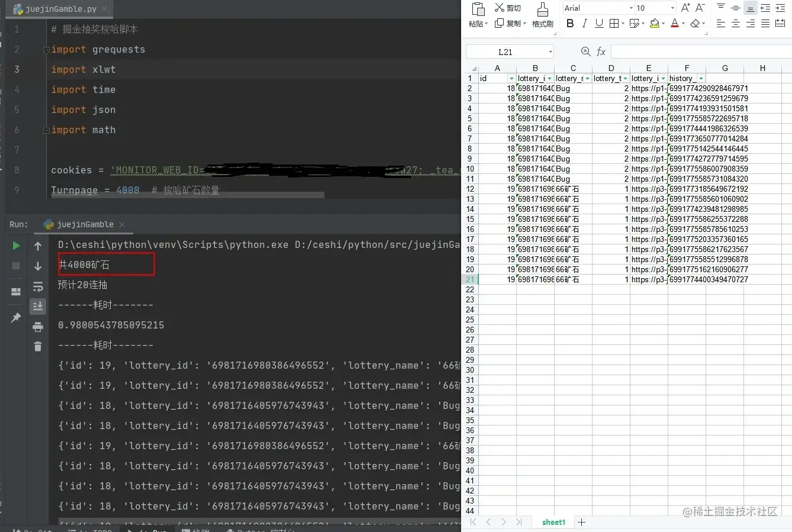Open the font size 10 dropdown
The width and height of the screenshot is (792, 532).
[x=672, y=8]
